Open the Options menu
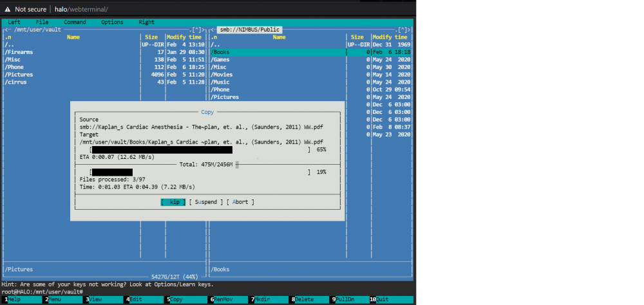The height and width of the screenshot is (305, 644). coord(112,22)
